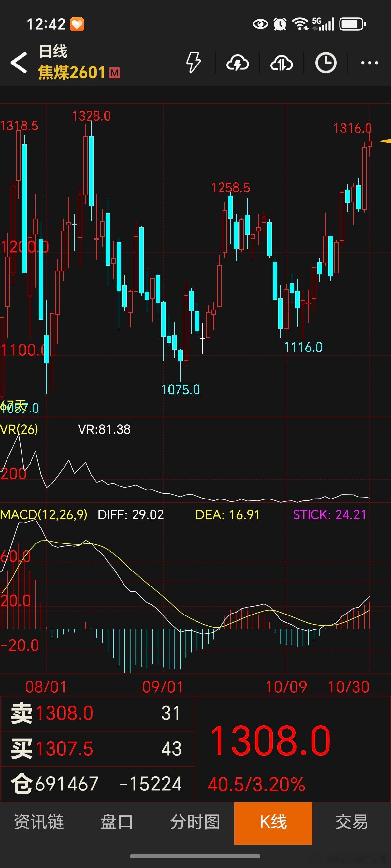Tap the DIFF: 29.02 value
This screenshot has width=391, height=868.
[x=130, y=514]
